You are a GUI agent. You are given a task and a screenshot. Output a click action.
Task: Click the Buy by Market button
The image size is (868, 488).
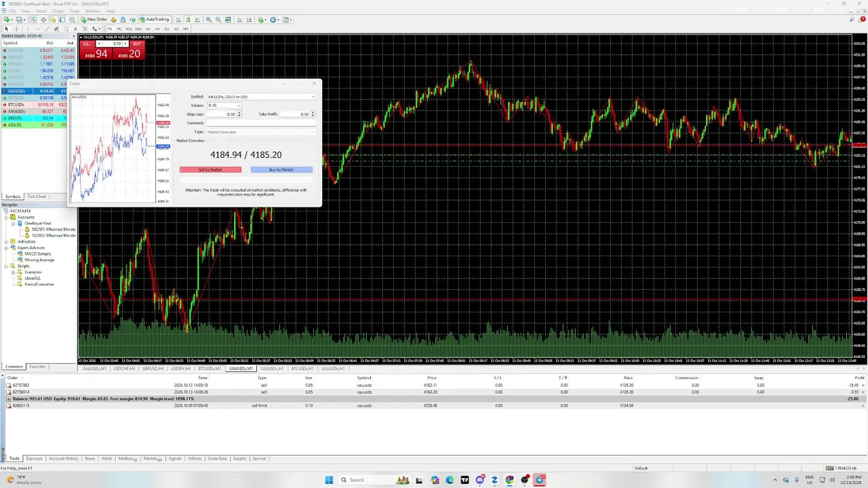[x=281, y=170]
